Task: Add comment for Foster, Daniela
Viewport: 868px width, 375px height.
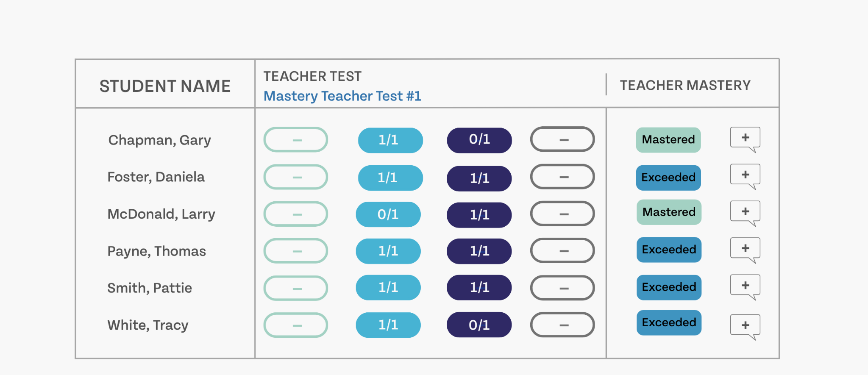Action: click(x=745, y=176)
